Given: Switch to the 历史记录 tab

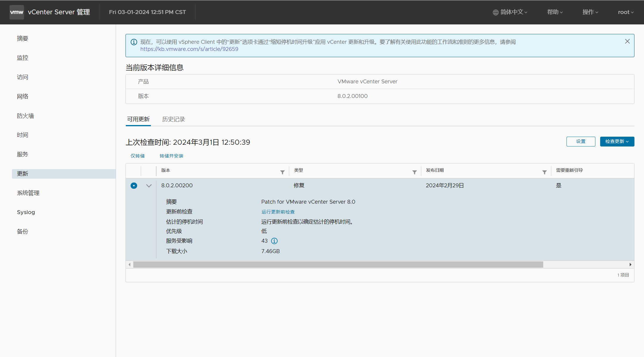Looking at the screenshot, I should click(174, 119).
